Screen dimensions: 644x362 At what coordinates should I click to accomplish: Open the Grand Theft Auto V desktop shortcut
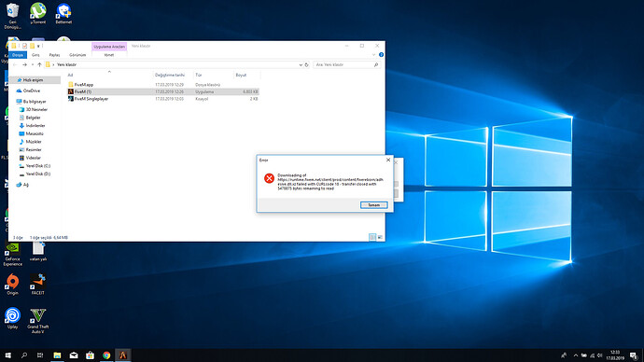(37, 321)
